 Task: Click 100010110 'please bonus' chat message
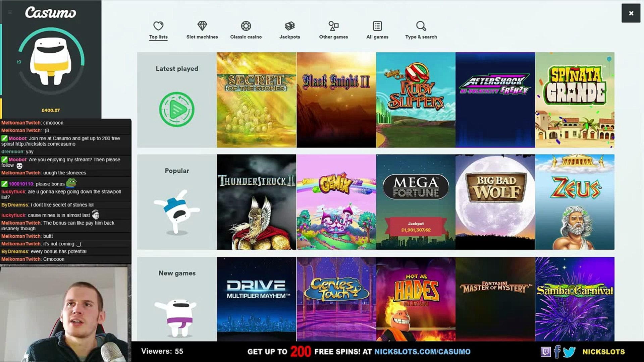coord(39,183)
